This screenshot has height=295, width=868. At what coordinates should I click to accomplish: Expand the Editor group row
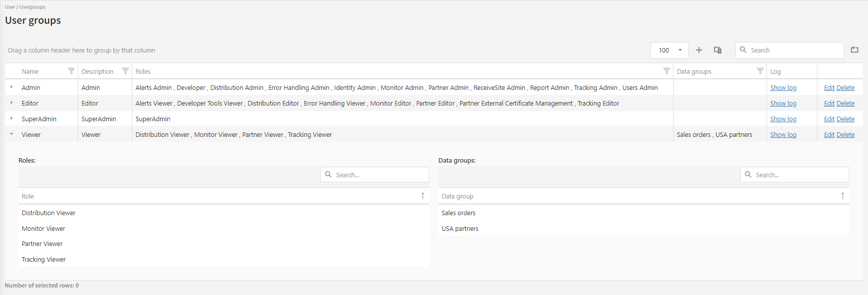click(x=12, y=103)
